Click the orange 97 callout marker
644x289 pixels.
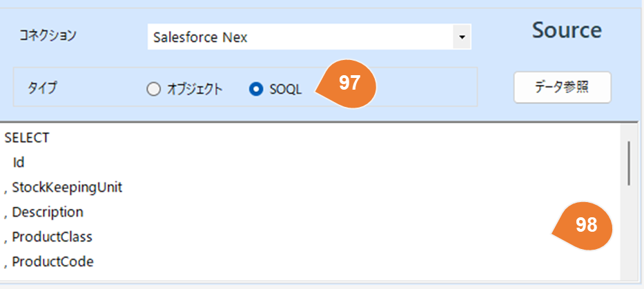[x=349, y=84]
